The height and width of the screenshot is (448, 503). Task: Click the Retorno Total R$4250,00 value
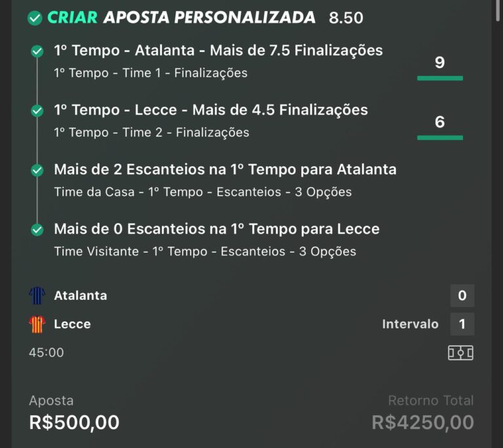[422, 422]
